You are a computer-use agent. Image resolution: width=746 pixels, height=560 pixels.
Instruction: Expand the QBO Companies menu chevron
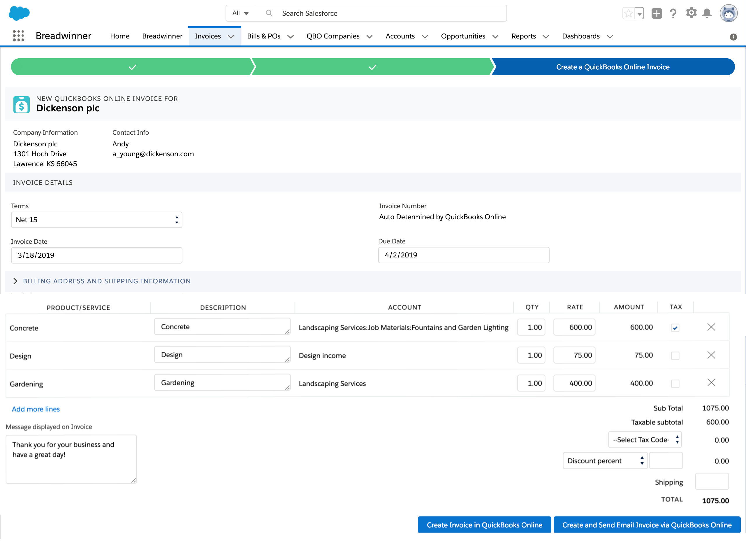tap(369, 36)
